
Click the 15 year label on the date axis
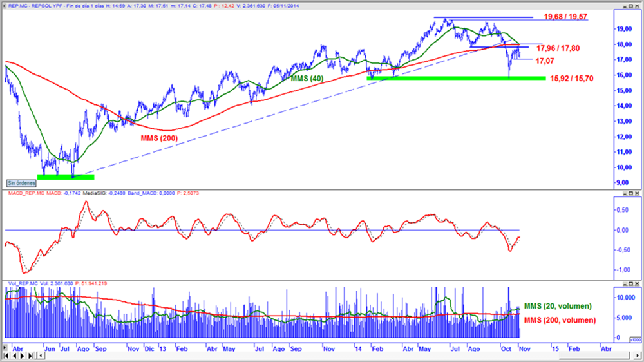pos(555,349)
